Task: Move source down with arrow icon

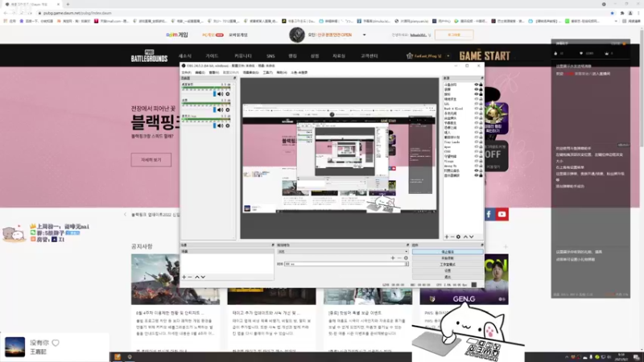Action: click(x=472, y=237)
